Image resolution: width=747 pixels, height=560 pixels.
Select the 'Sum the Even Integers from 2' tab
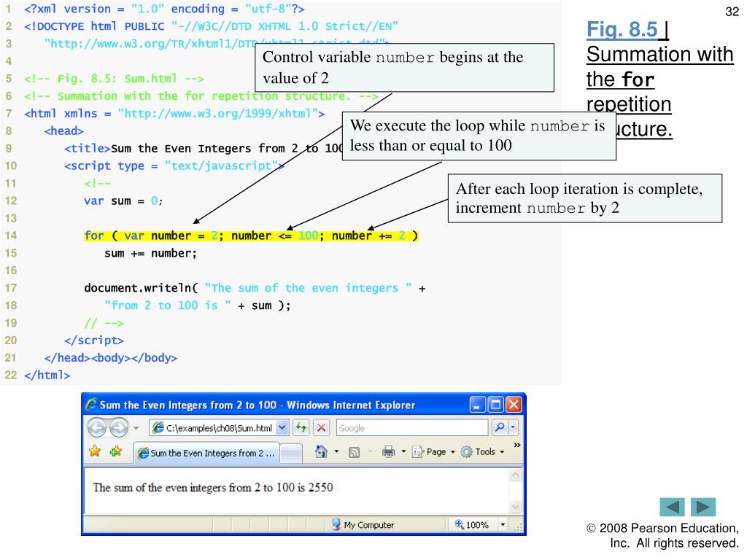206,453
